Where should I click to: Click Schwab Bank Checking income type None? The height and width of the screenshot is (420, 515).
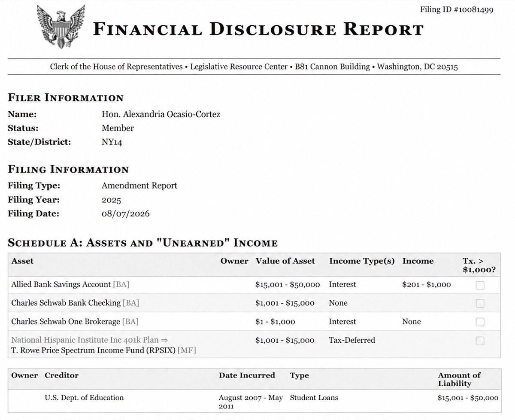pos(338,303)
